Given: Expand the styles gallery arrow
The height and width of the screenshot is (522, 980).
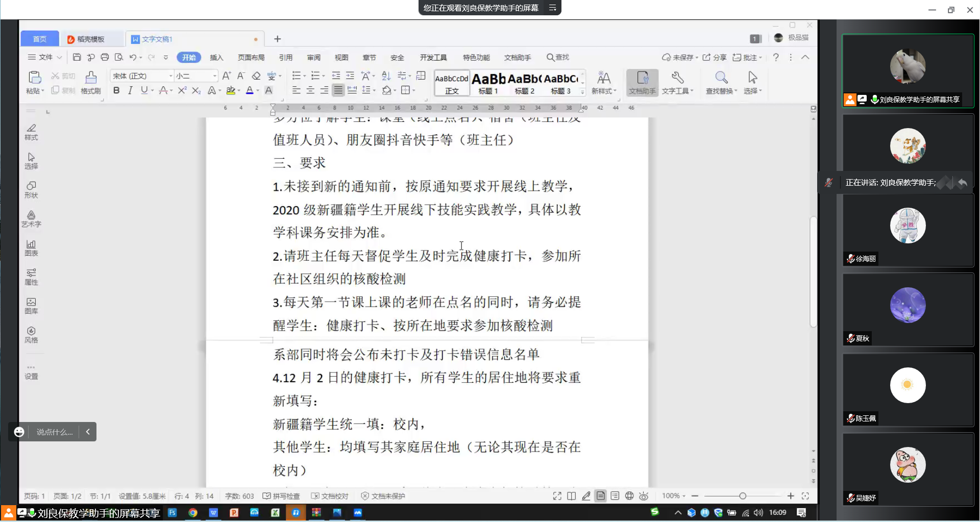Looking at the screenshot, I should tap(582, 91).
